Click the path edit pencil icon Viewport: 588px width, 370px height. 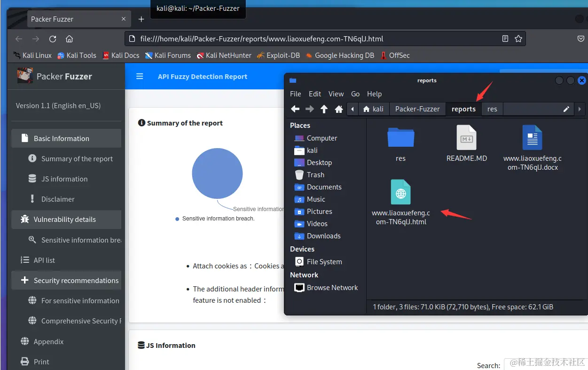click(x=566, y=109)
